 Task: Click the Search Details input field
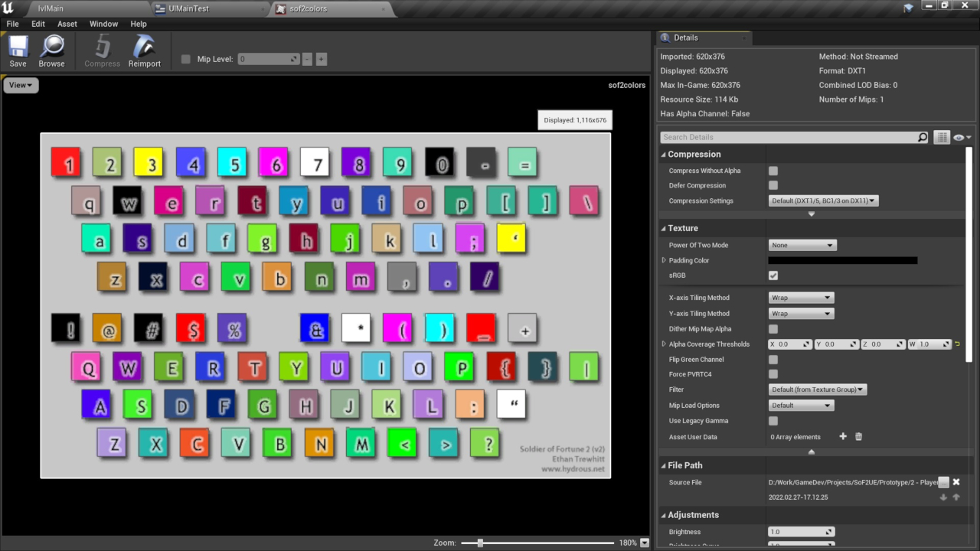click(789, 137)
